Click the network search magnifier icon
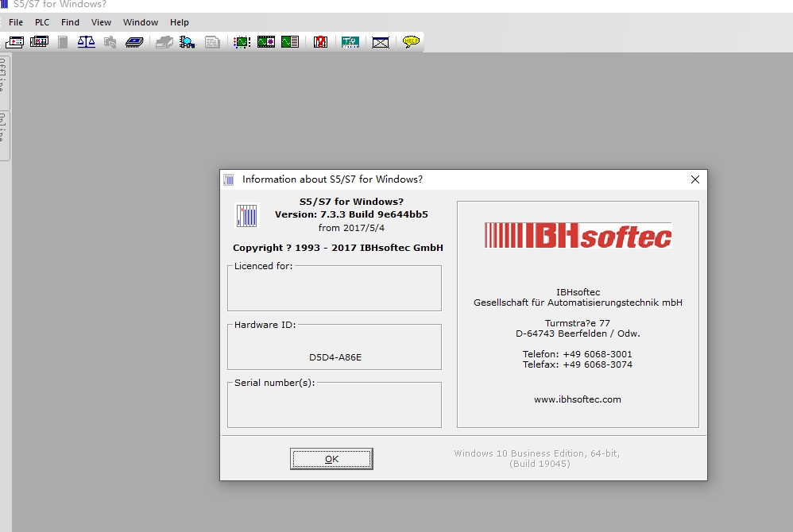 click(188, 42)
